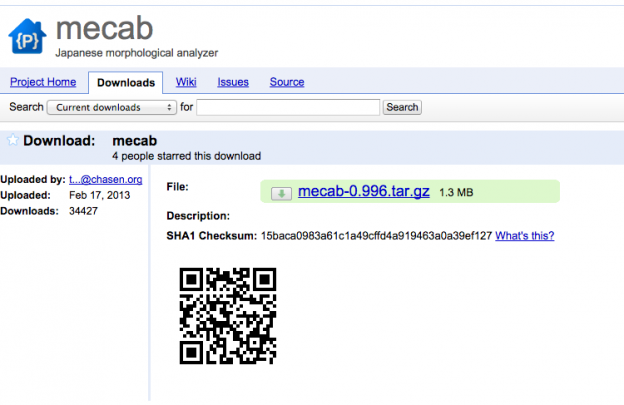Image resolution: width=624 pixels, height=405 pixels.
Task: Select the Downloads tab
Action: 127,82
